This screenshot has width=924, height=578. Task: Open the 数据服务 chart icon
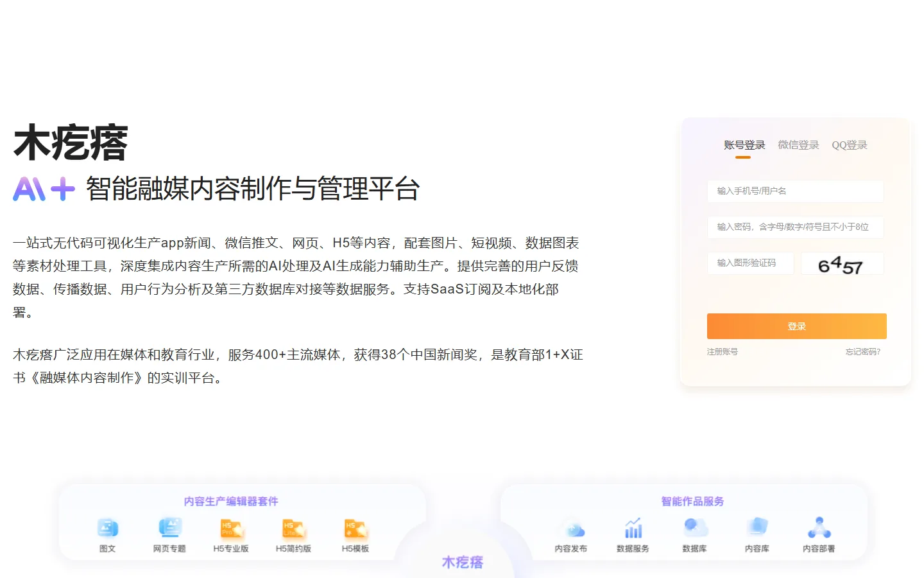(x=633, y=528)
